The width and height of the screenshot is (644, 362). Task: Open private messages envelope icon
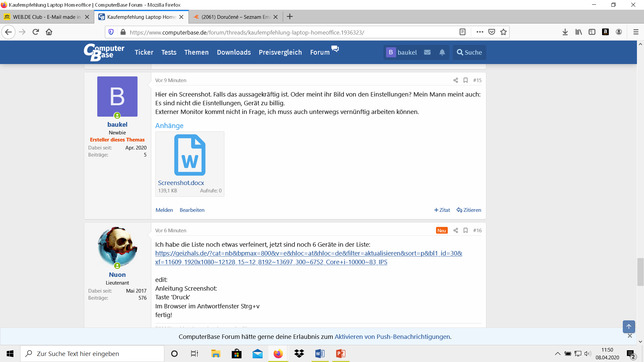[427, 52]
